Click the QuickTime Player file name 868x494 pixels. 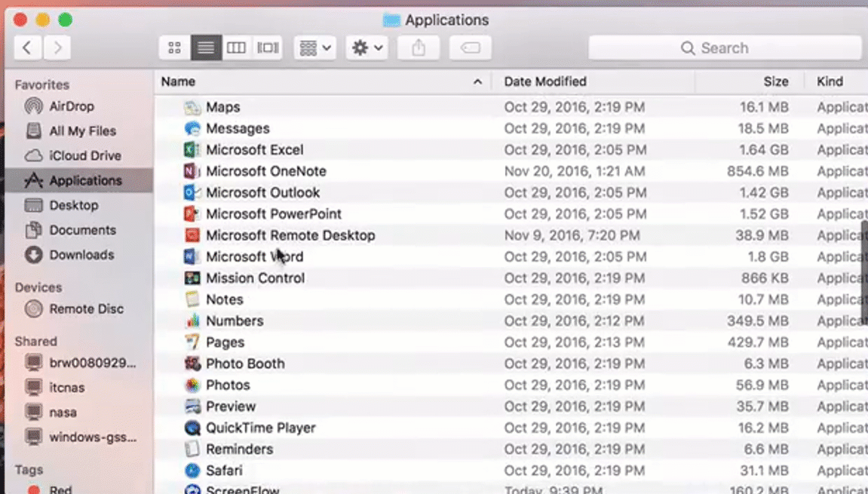tap(261, 428)
